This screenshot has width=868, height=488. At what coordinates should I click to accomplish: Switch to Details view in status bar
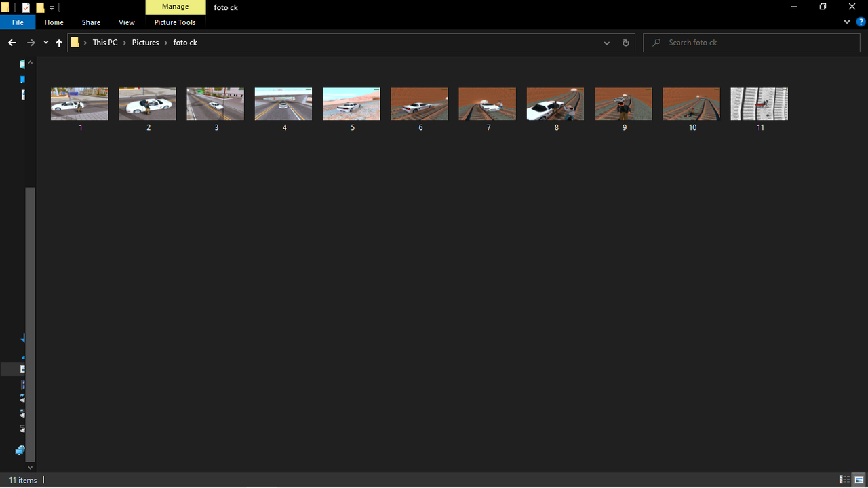click(845, 480)
